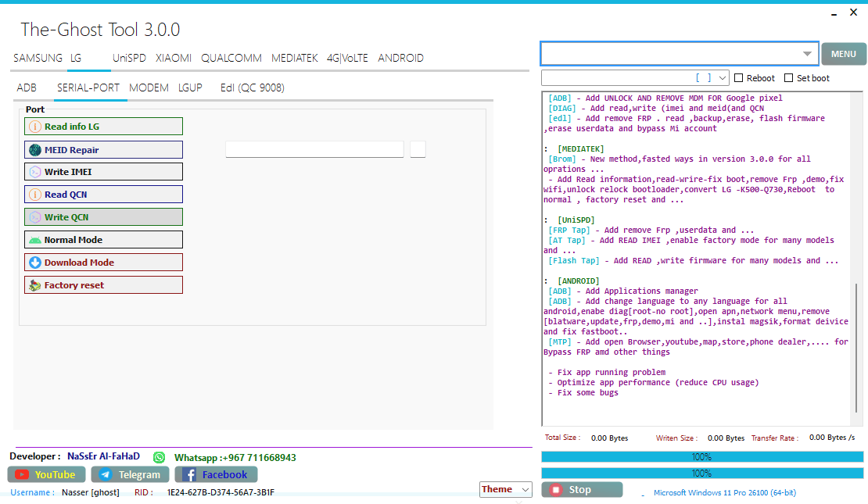Click the Write IMEI icon
This screenshot has width=868, height=504.
pyautogui.click(x=34, y=172)
